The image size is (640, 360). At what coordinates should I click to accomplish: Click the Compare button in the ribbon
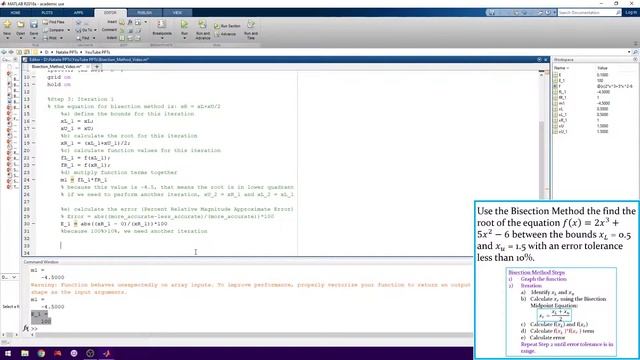tap(53, 30)
